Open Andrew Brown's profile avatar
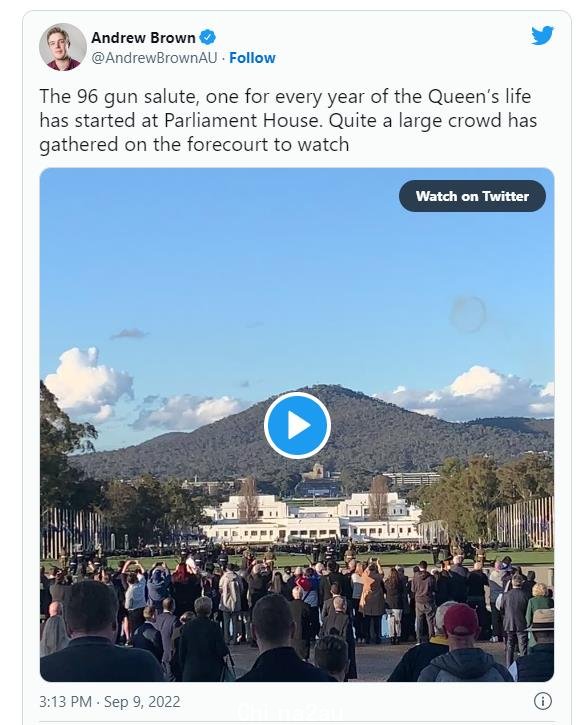 coord(62,47)
